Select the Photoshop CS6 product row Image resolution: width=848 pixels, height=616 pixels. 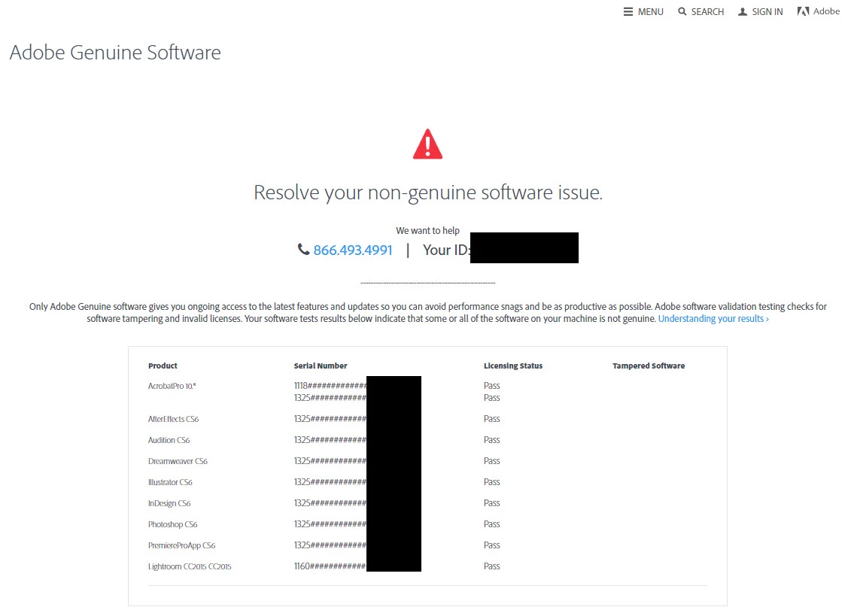427,524
